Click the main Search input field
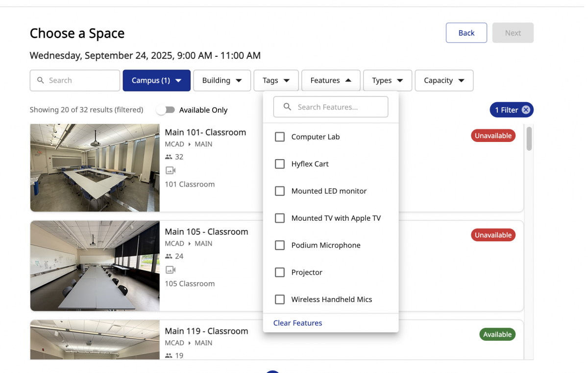Screen dimensions: 588x373 click(75, 80)
